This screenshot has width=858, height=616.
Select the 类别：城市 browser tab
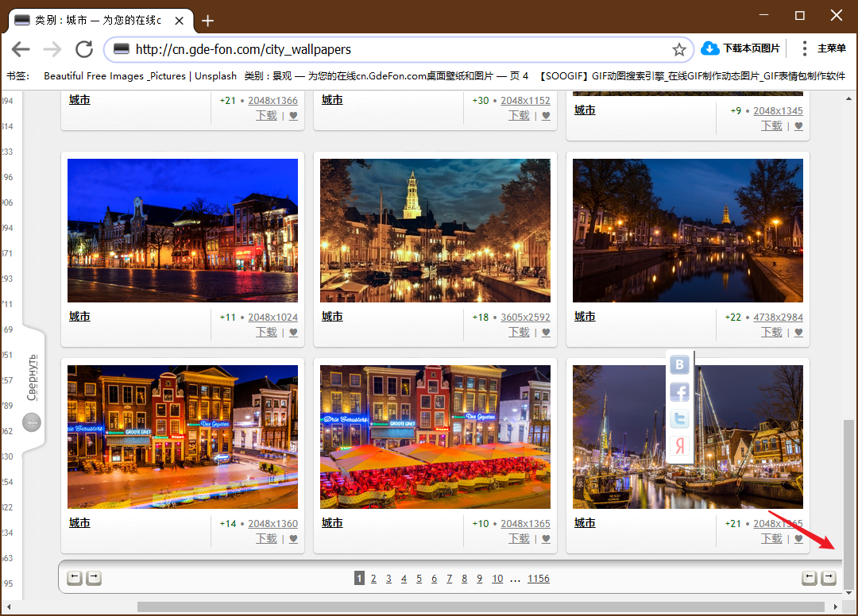tap(99, 21)
